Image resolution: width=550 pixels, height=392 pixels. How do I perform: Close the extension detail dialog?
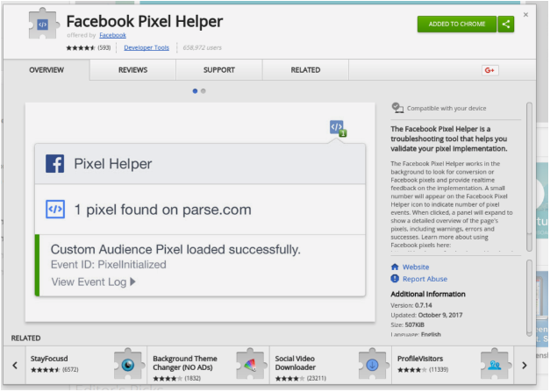pyautogui.click(x=525, y=15)
